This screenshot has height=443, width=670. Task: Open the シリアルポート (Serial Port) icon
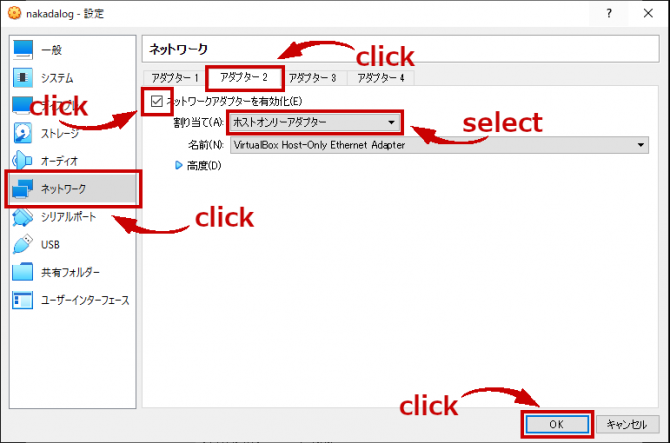click(23, 216)
